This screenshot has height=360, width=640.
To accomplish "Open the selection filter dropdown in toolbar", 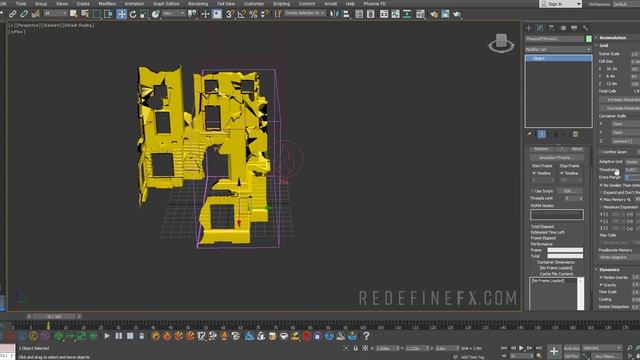I will [x=56, y=14].
